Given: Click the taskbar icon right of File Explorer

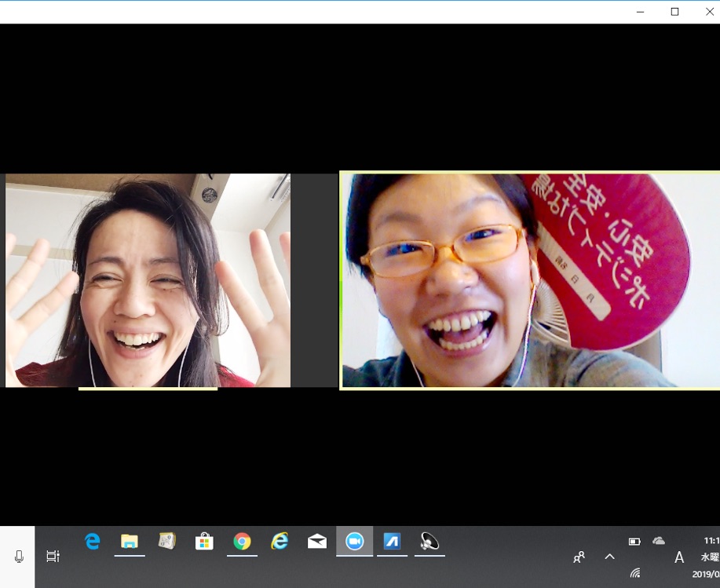Looking at the screenshot, I should (166, 541).
